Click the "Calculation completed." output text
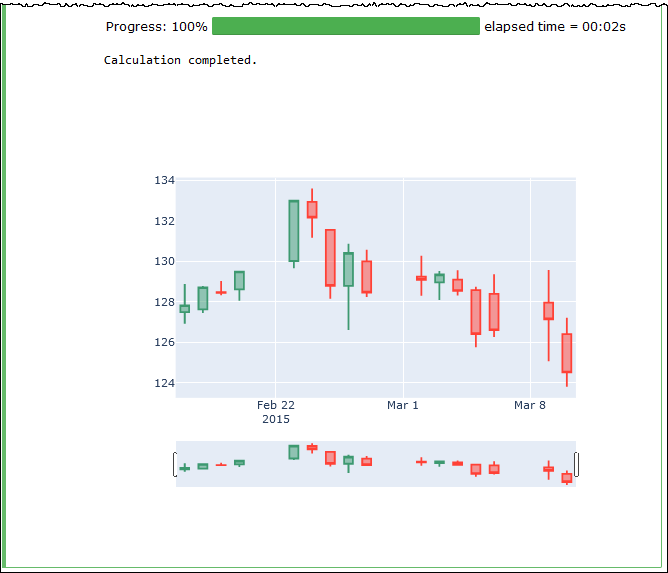 pyautogui.click(x=180, y=60)
